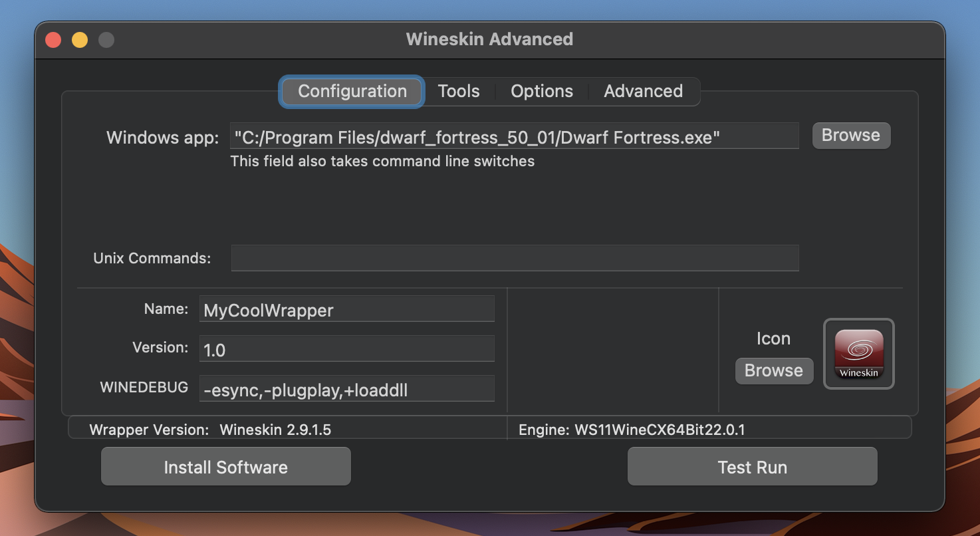Click the Wrapper Version Wineskin 2.9.1.5 text
Image resolution: width=980 pixels, height=536 pixels.
(x=210, y=430)
